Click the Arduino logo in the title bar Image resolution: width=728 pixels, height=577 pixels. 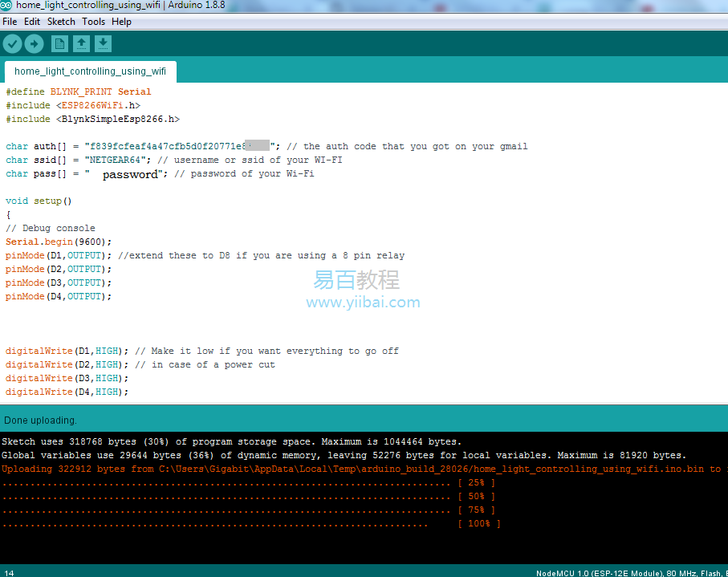6,6
